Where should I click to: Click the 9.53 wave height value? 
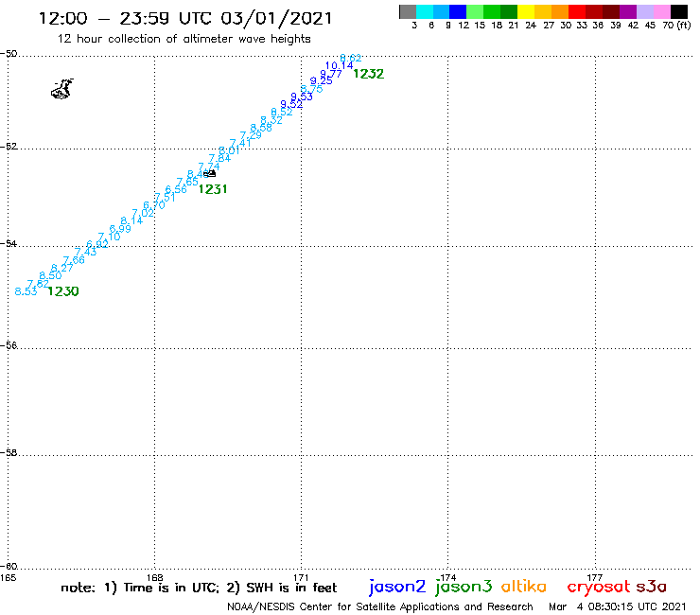302,97
